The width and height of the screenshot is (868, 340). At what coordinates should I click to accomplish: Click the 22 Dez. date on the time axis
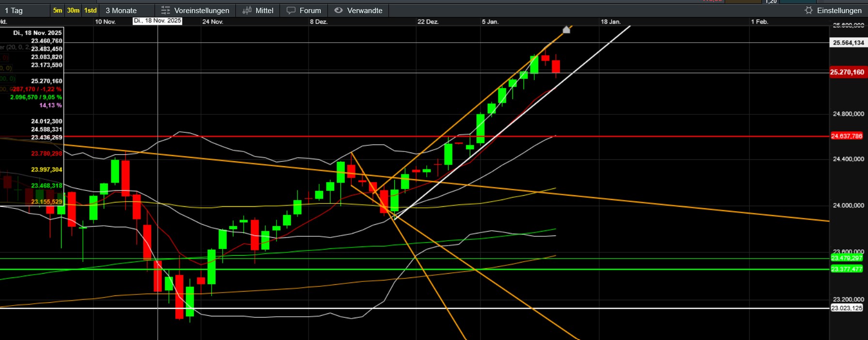[x=428, y=22]
